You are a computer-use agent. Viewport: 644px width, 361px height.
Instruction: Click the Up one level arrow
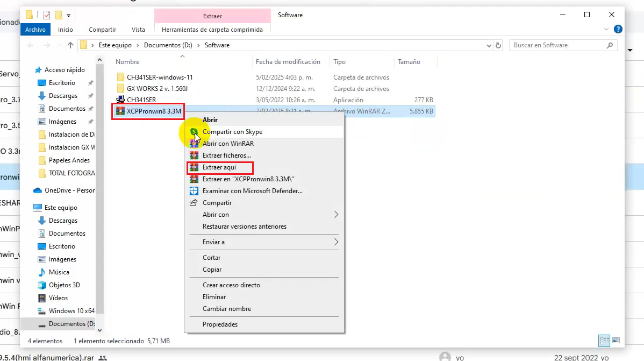tap(70, 45)
